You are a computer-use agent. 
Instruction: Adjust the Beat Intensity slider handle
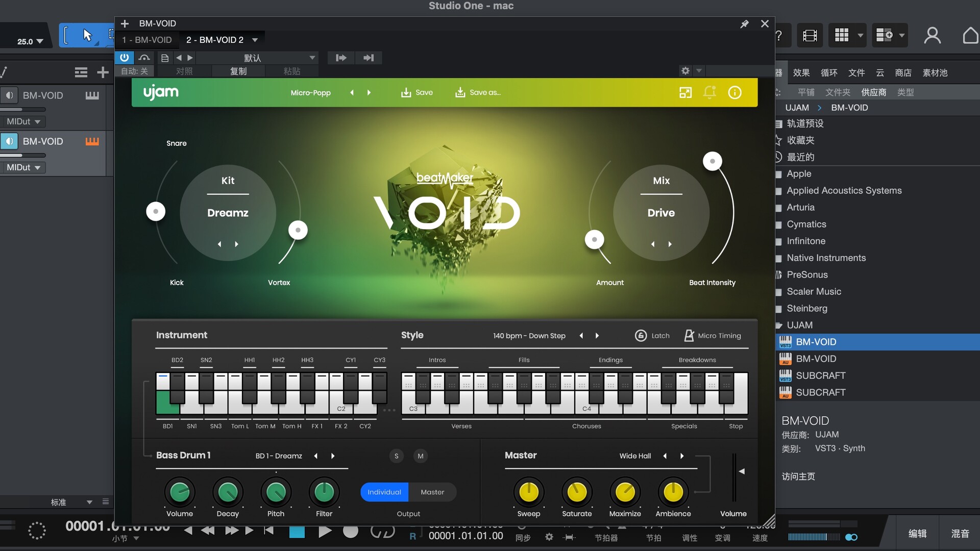coord(713,161)
